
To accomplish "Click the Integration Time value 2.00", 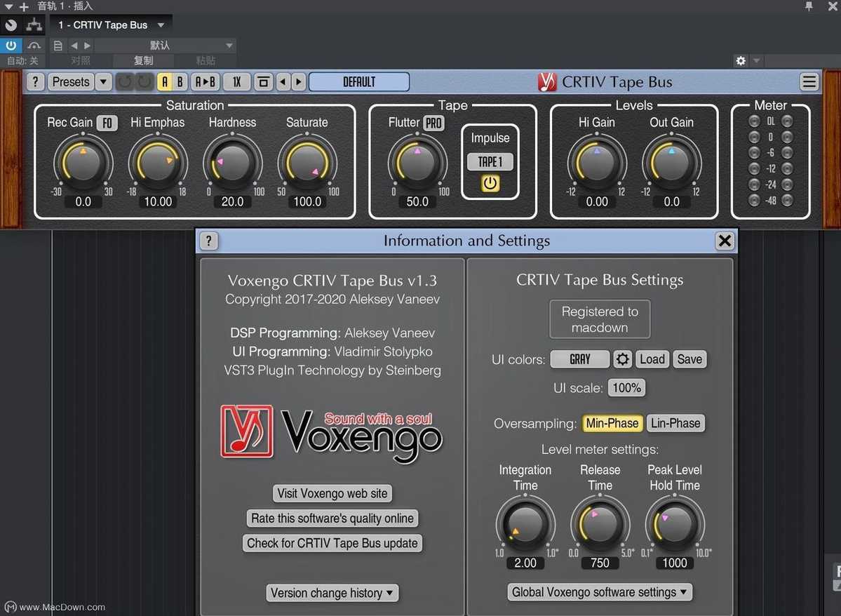I will coord(525,563).
